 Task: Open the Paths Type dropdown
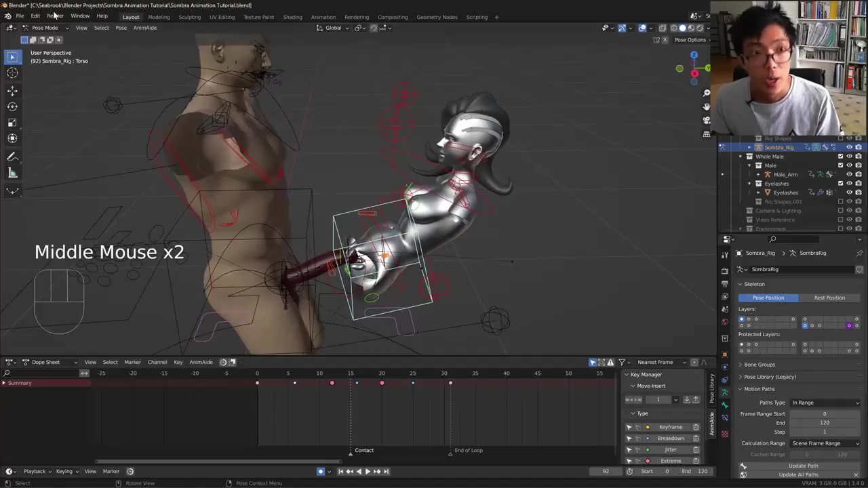tap(825, 403)
